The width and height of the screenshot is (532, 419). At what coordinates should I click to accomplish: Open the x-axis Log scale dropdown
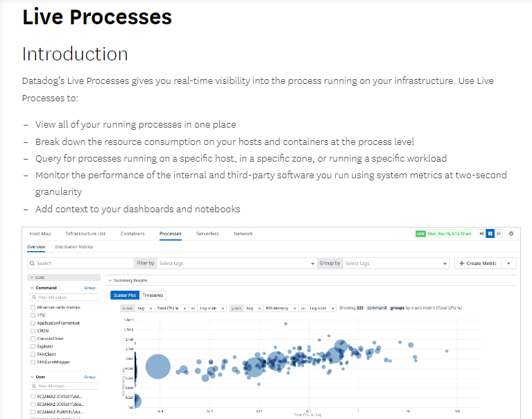click(212, 308)
